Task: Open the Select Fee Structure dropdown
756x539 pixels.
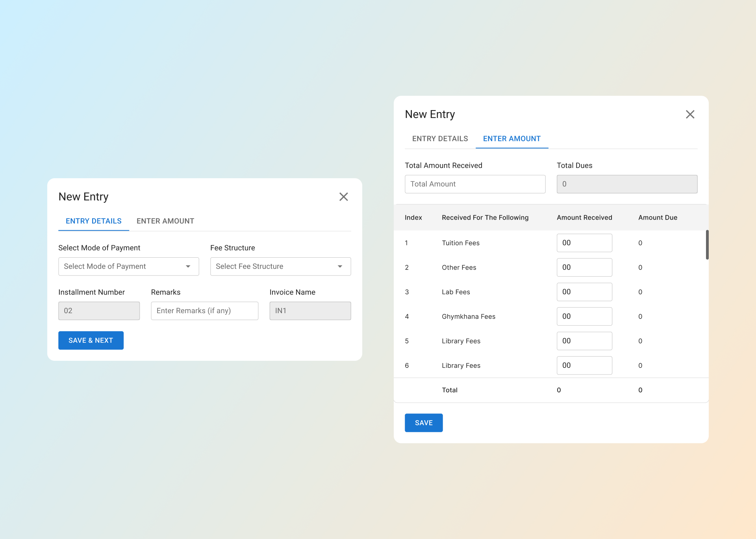Action: [281, 266]
